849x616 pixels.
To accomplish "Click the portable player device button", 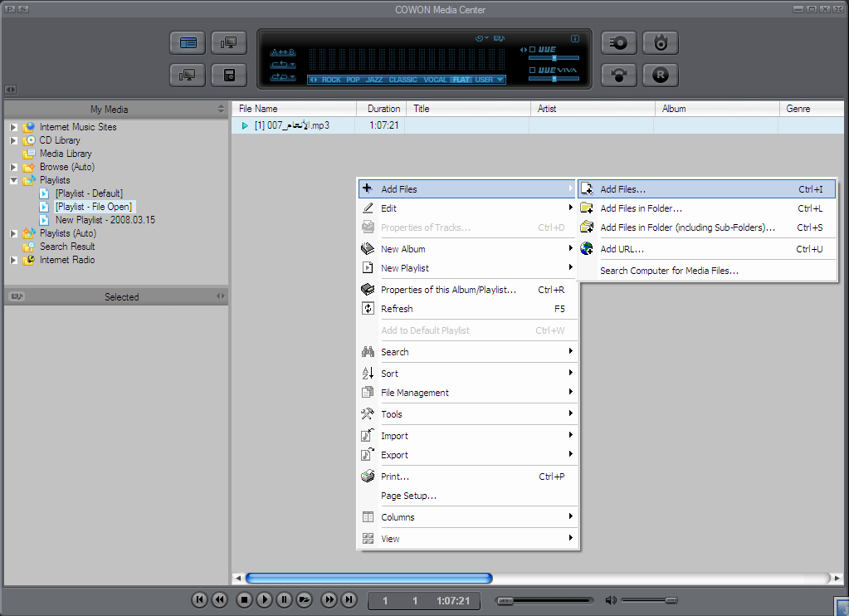I will click(229, 76).
